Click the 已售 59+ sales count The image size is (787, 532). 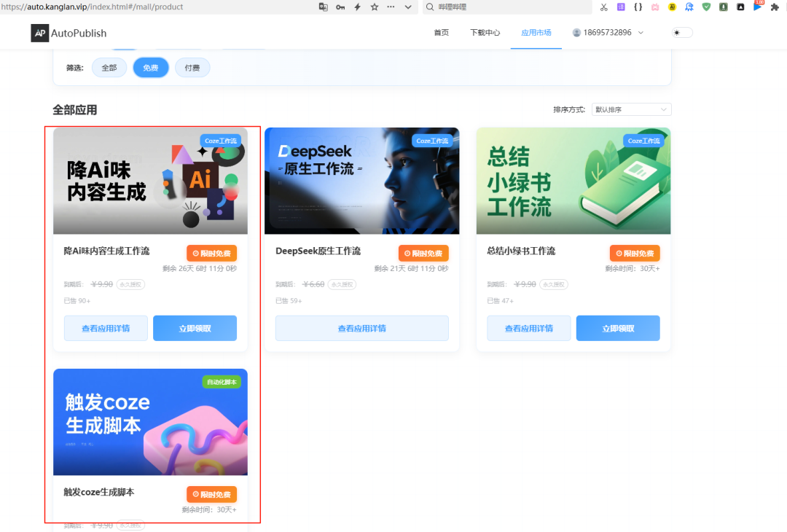pos(289,301)
